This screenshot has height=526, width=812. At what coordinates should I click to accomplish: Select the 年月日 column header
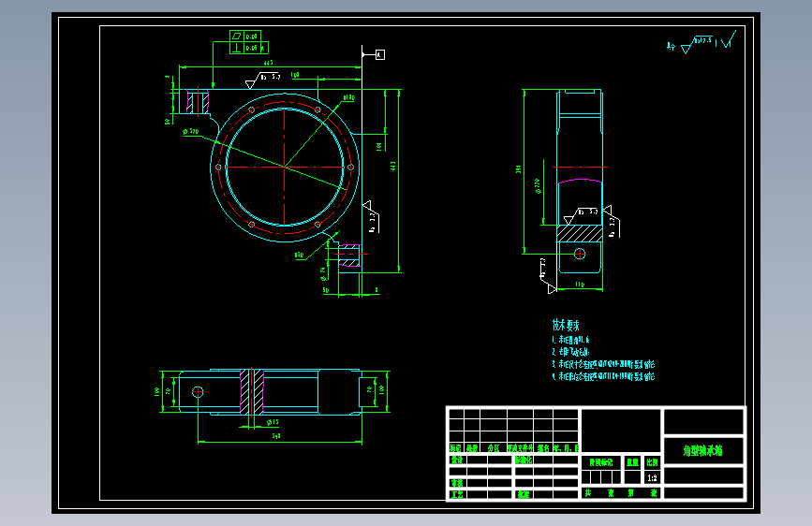click(x=566, y=447)
